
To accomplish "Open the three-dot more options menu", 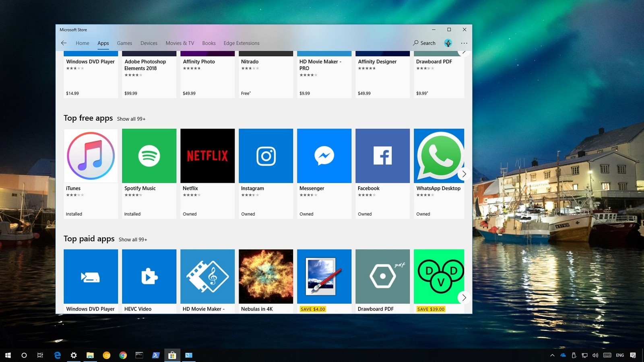I will pyautogui.click(x=464, y=43).
